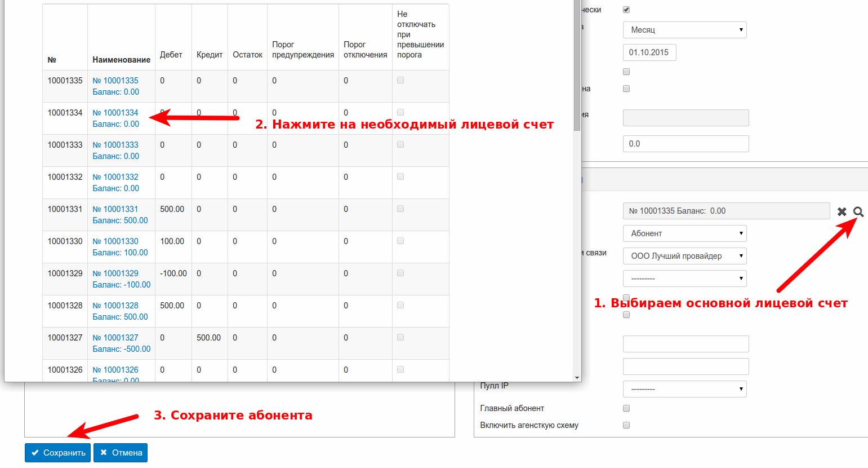Select account link № 10001331
This screenshot has height=468, width=868.
point(115,209)
